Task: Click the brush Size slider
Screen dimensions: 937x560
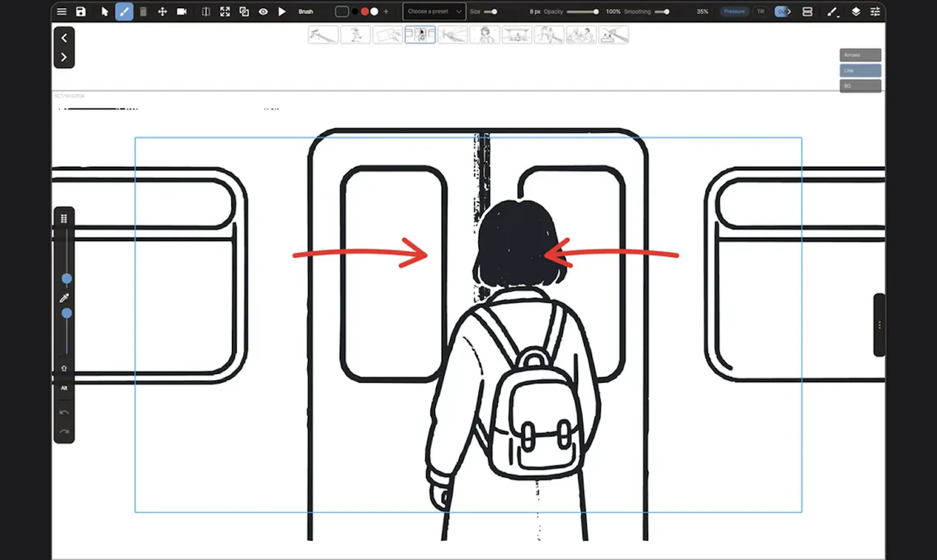Action: point(491,12)
